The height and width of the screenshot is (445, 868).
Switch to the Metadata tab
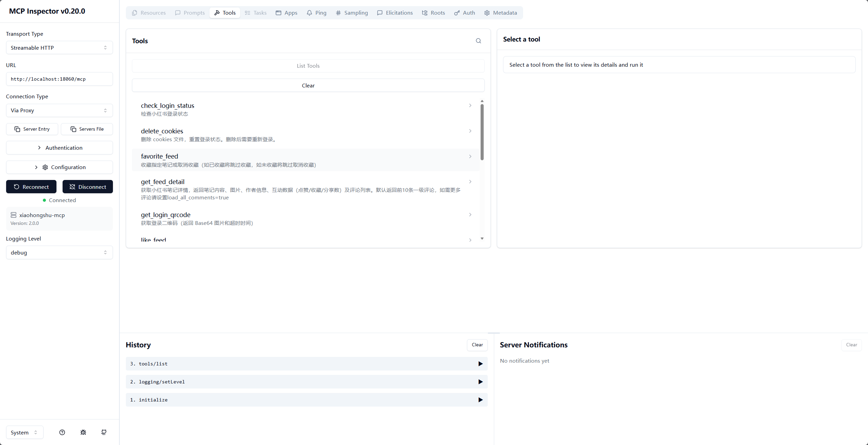tap(500, 13)
